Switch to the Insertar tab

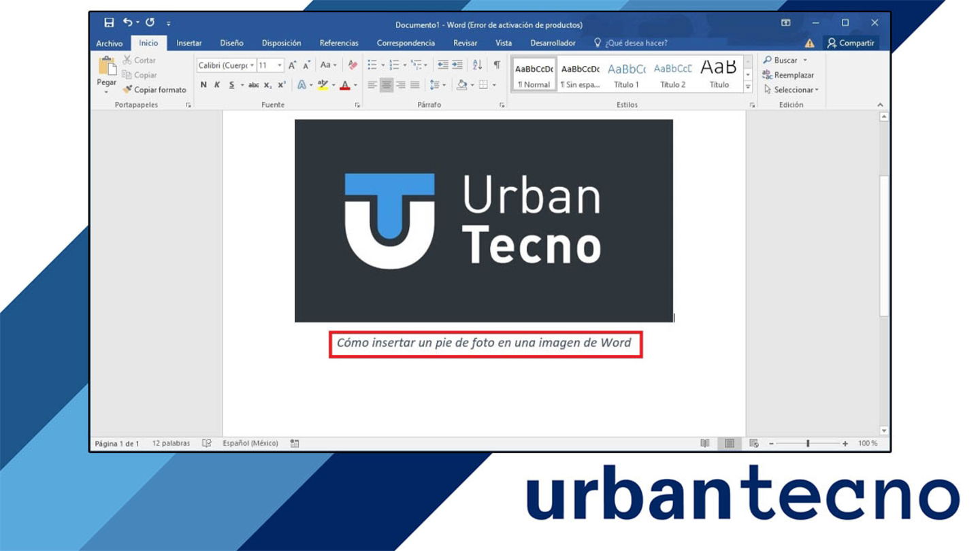189,44
